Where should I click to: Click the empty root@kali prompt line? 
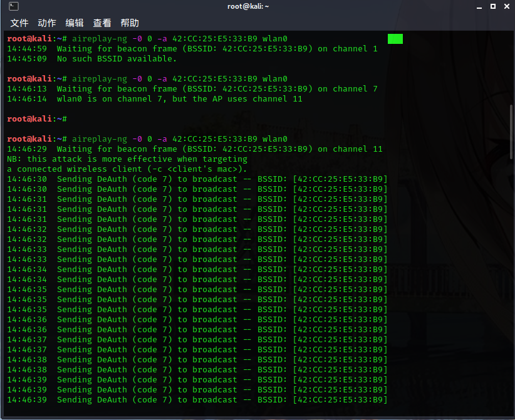point(37,119)
